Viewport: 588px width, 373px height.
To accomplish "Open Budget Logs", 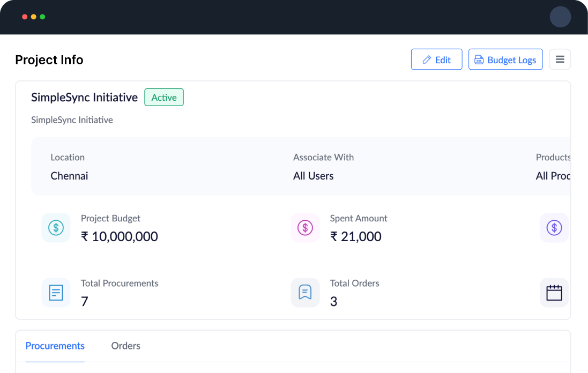I will point(505,59).
